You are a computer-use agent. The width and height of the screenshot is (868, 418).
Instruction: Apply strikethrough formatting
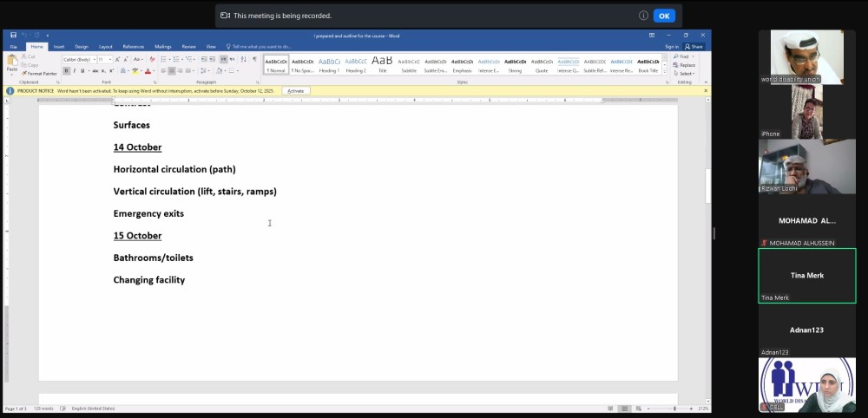(95, 71)
